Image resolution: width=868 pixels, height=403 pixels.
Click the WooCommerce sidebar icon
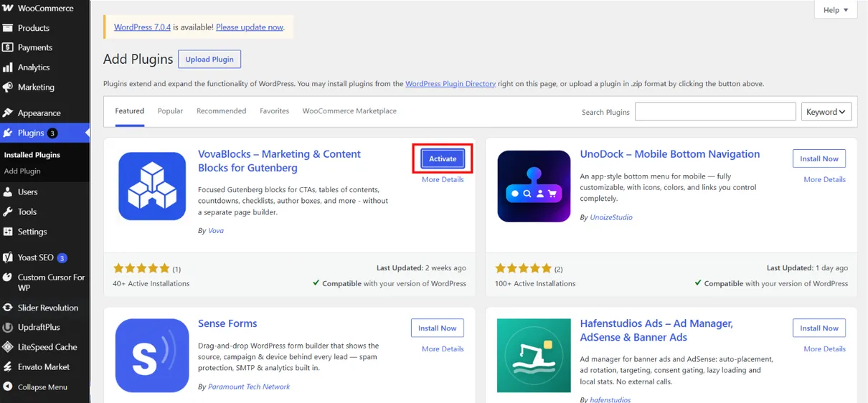click(7, 8)
